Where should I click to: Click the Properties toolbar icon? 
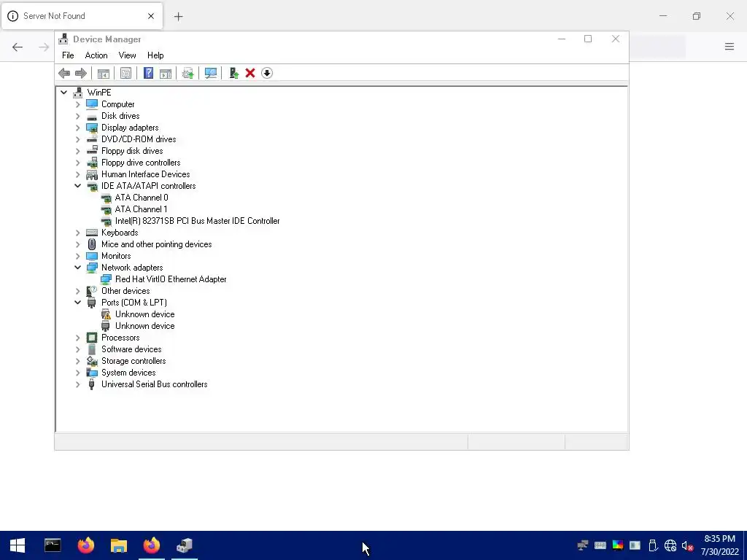point(125,74)
